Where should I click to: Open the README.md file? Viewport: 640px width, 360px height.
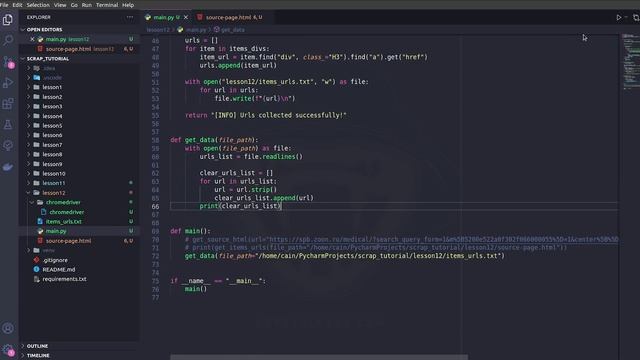(59, 270)
